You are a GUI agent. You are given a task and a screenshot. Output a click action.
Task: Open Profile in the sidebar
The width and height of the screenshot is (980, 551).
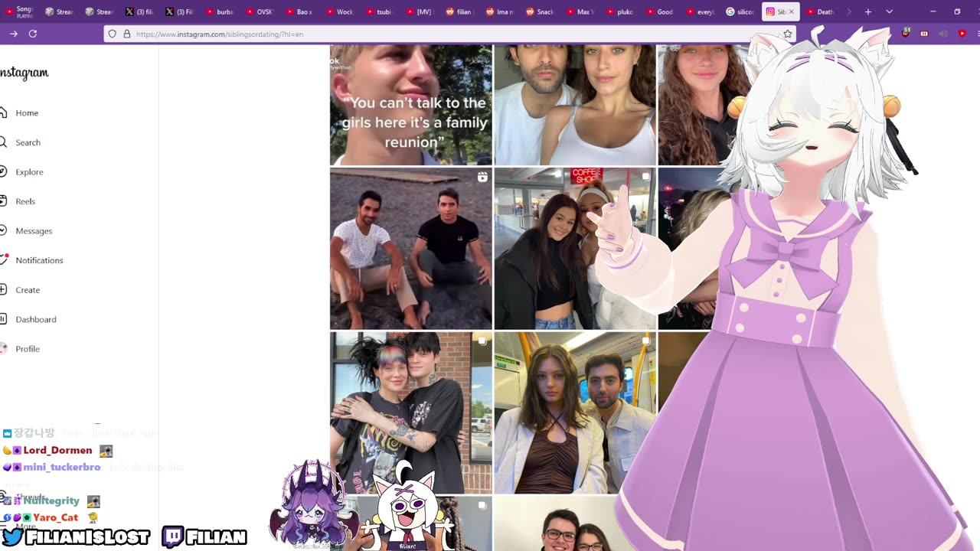click(28, 349)
